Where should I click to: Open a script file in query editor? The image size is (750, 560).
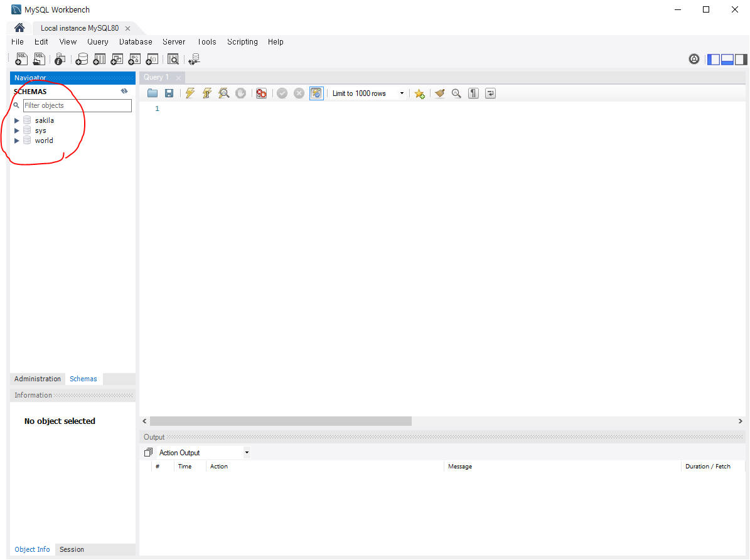[153, 93]
